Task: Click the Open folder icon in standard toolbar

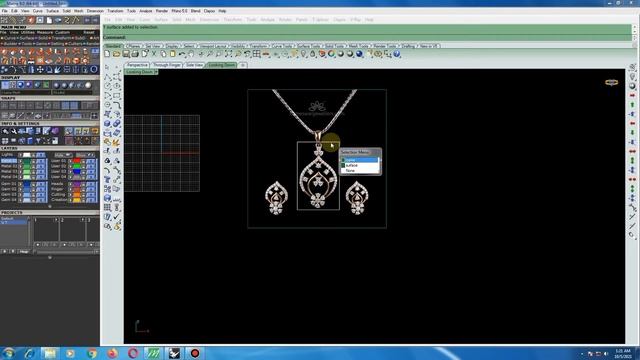Action: [116, 54]
